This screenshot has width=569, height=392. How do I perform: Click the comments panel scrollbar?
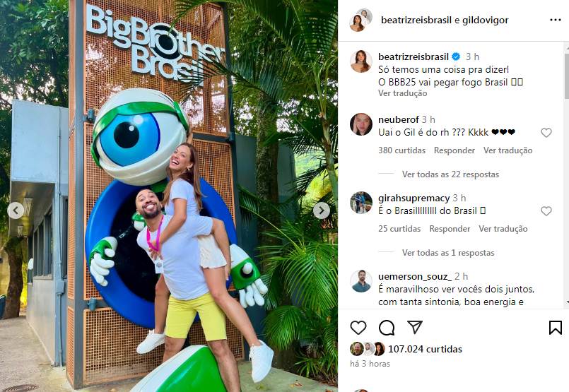[x=566, y=76]
